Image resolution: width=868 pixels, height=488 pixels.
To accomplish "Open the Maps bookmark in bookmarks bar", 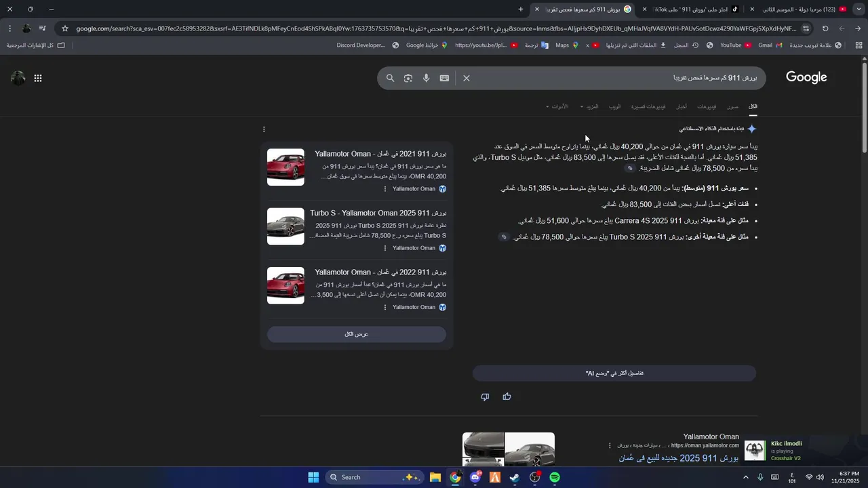I will [566, 45].
